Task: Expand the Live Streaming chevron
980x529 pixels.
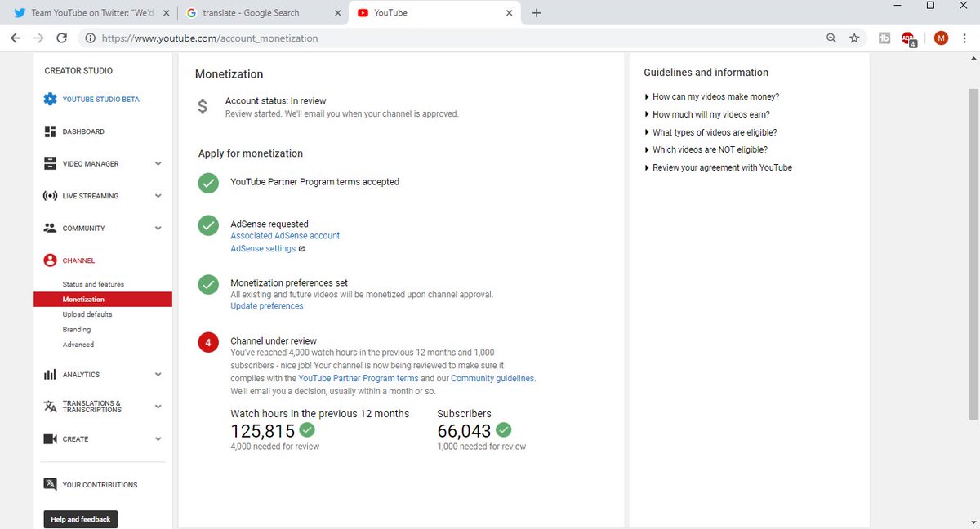Action: 158,196
